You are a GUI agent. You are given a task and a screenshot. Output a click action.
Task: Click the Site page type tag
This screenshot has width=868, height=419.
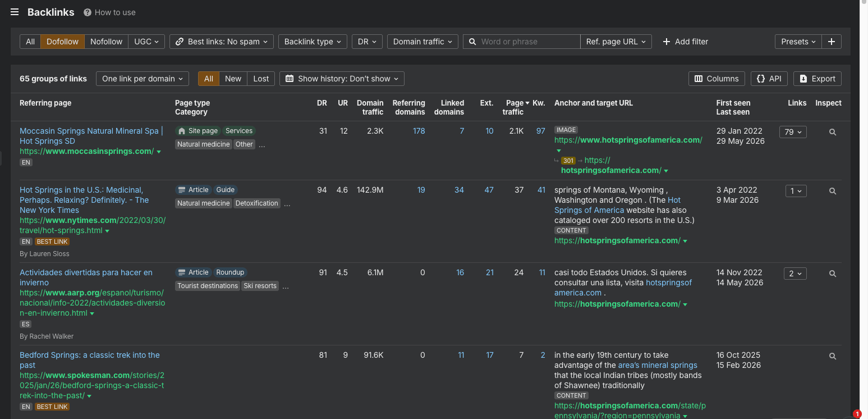tap(198, 131)
